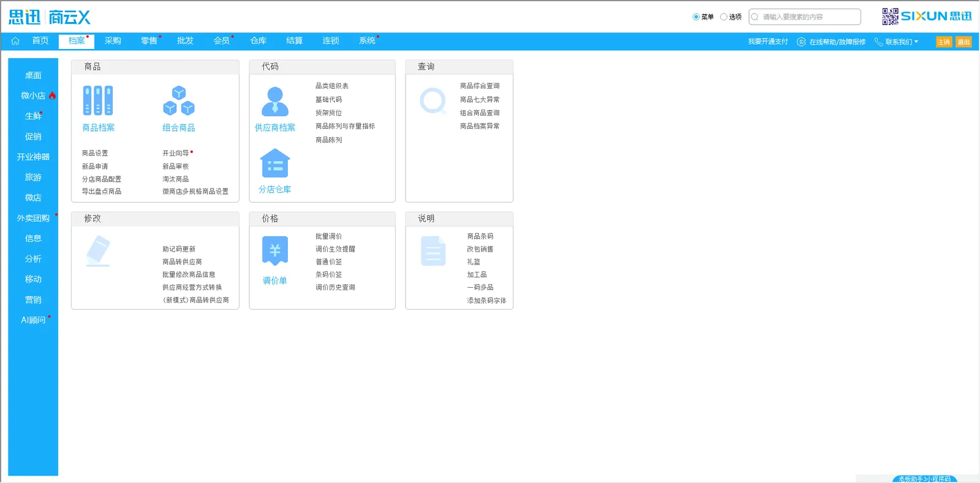Select 开业神器 in left sidebar
The width and height of the screenshot is (980, 483).
click(33, 157)
